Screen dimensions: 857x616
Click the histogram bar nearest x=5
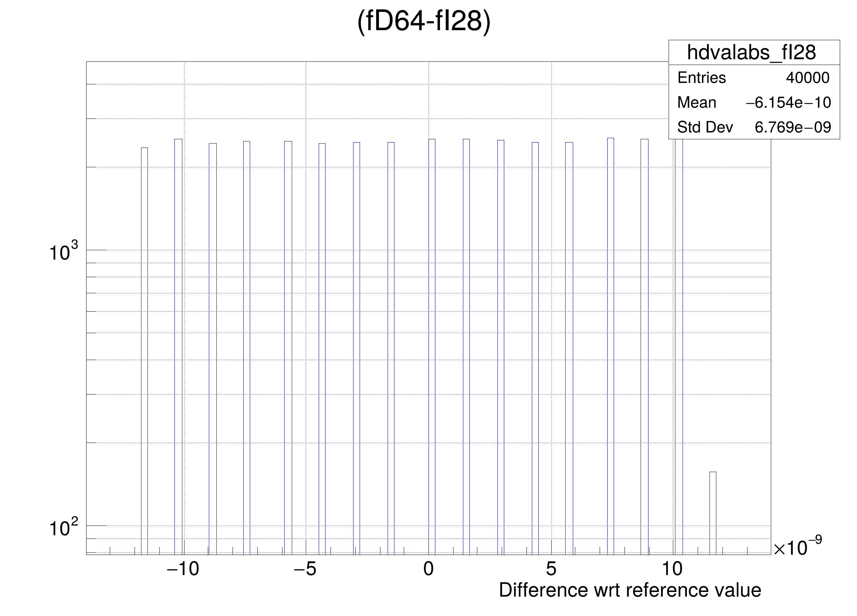[535, 340]
